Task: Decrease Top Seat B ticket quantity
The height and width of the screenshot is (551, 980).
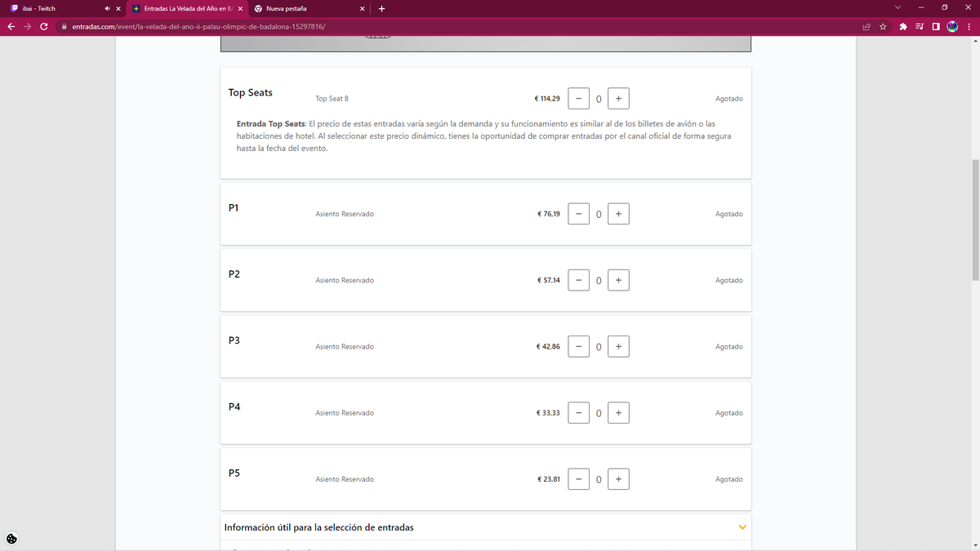Action: [x=578, y=99]
